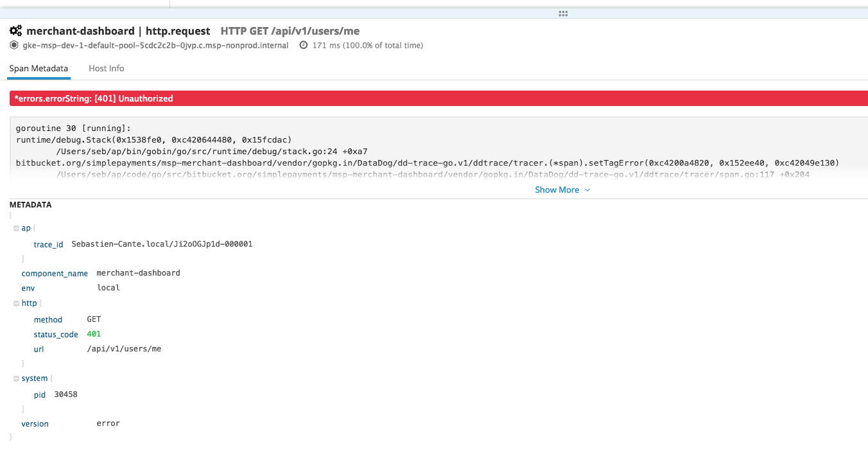Viewport: 868px width, 469px height.
Task: Click the GET method value
Action: point(94,319)
